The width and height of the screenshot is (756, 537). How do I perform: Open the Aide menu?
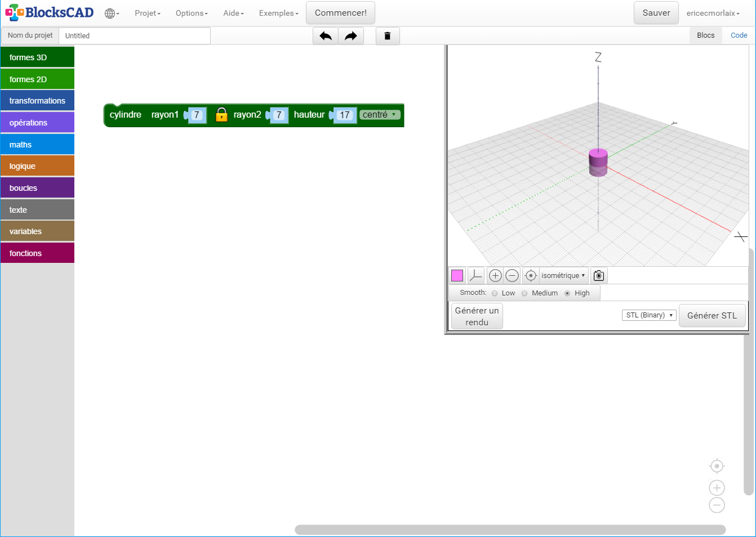coord(233,13)
